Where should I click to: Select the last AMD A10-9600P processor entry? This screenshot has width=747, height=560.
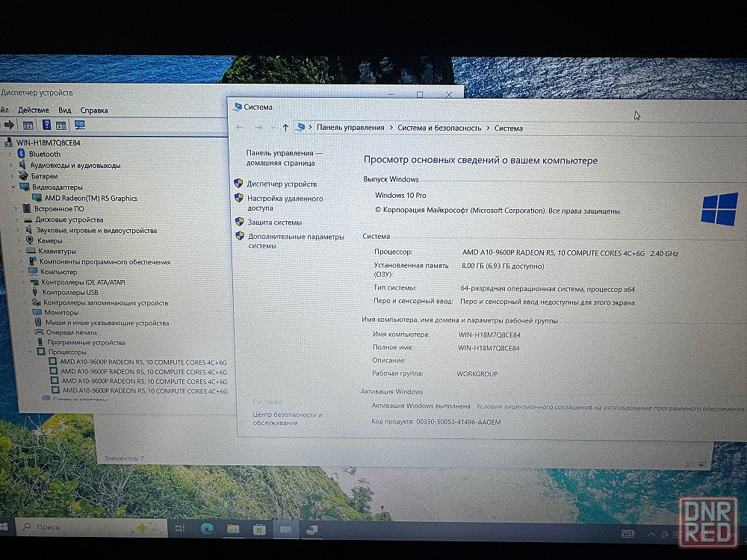146,391
